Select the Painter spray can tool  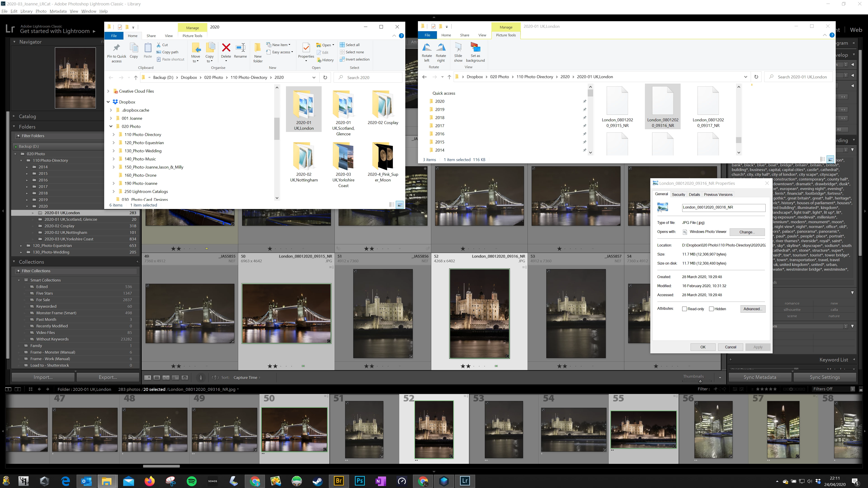pyautogui.click(x=201, y=378)
